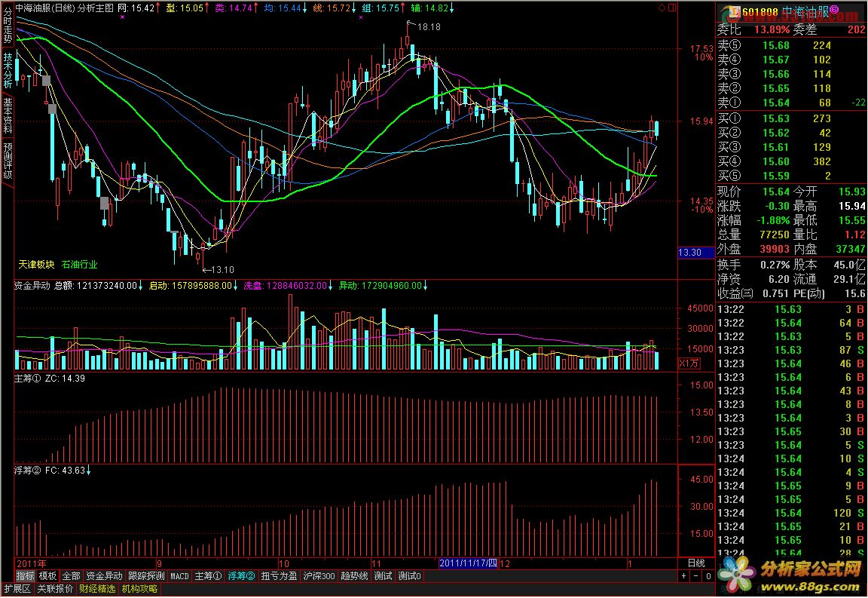Click the split-window icon above the chart
868x598 pixels.
(672, 8)
